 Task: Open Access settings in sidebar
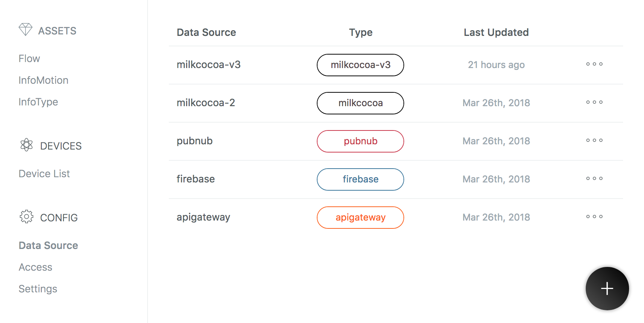coord(35,267)
